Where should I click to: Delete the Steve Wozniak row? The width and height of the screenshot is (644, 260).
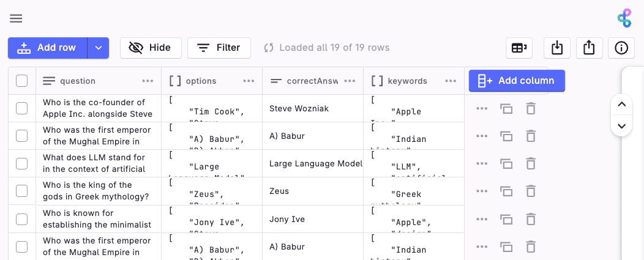pos(531,108)
